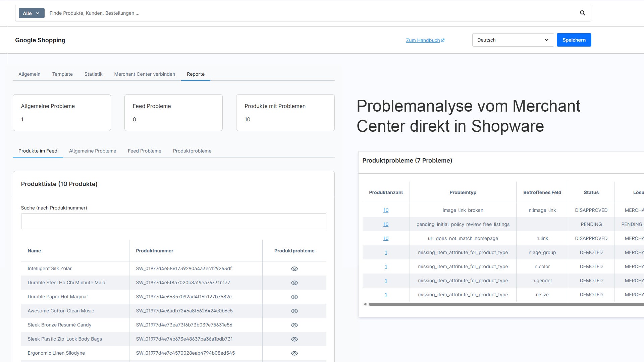Switch to the Allgemein tab
Screen dimensions: 644x362
[x=30, y=74]
